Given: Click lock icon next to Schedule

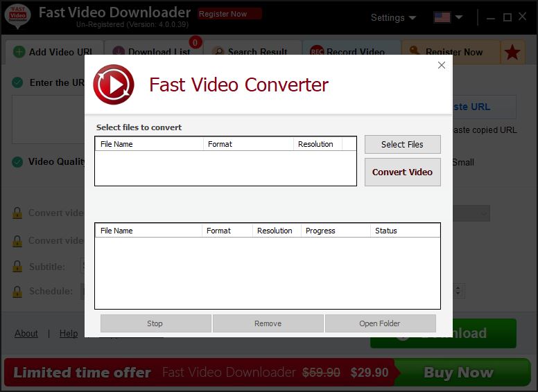Looking at the screenshot, I should pos(17,292).
